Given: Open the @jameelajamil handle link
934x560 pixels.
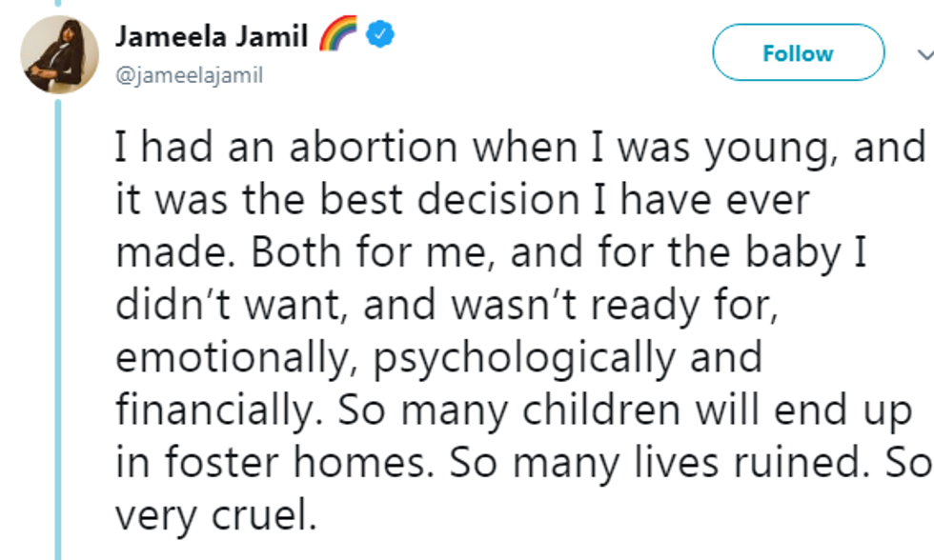Looking at the screenshot, I should [189, 76].
